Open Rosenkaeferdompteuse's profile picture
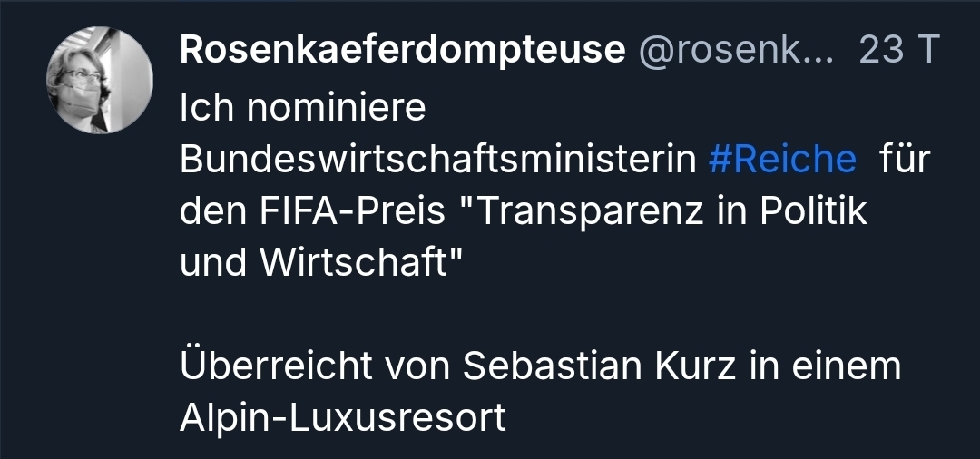 point(100,80)
